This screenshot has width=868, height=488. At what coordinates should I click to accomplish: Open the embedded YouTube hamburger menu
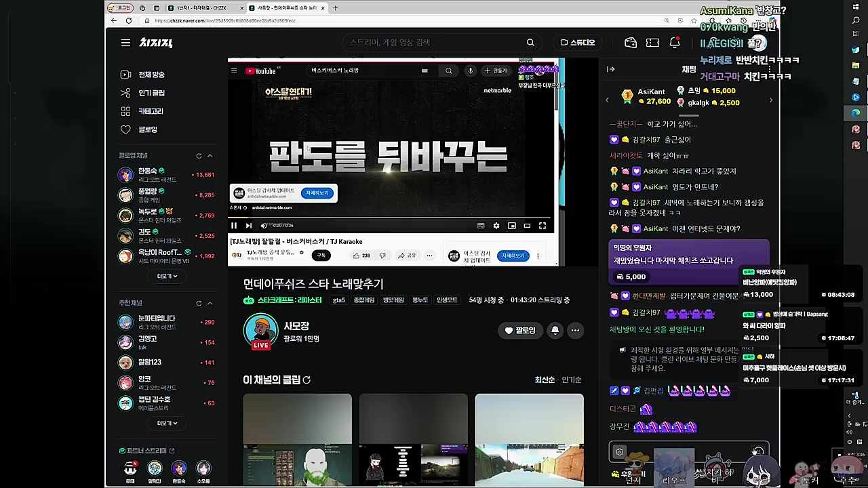234,70
